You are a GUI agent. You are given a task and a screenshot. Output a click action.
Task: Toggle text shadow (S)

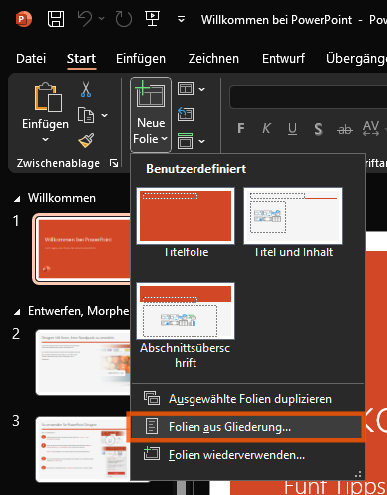click(x=318, y=129)
